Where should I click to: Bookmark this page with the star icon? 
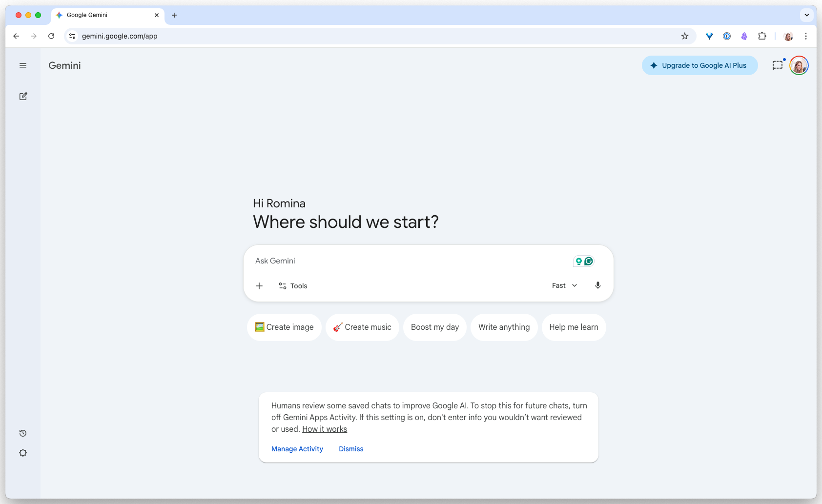(685, 36)
